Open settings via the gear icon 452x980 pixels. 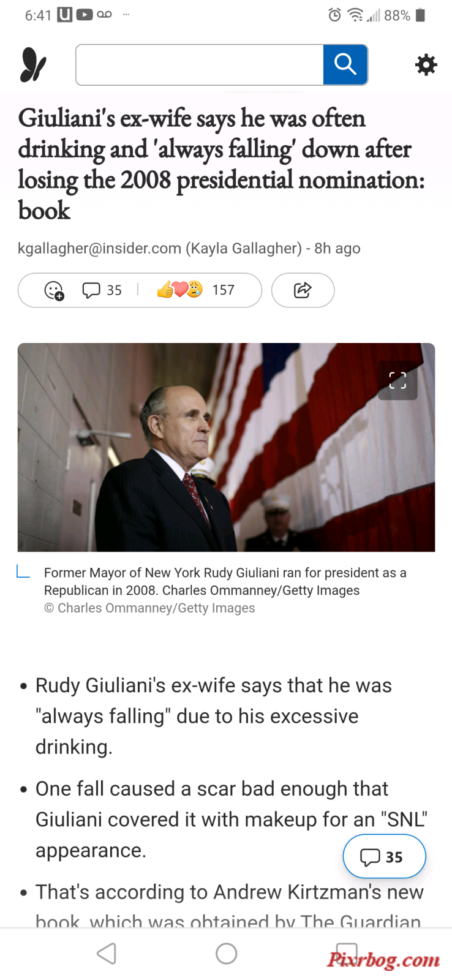coord(426,64)
